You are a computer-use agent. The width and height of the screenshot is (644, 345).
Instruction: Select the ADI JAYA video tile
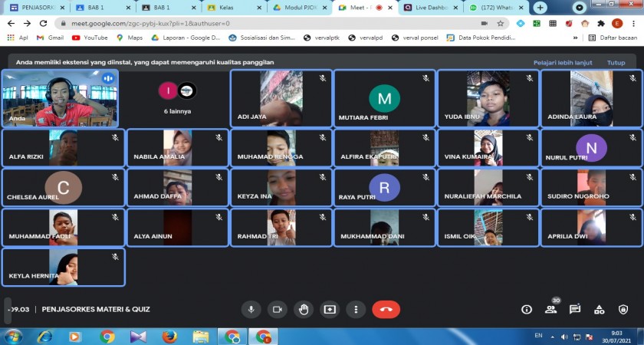[x=281, y=98]
